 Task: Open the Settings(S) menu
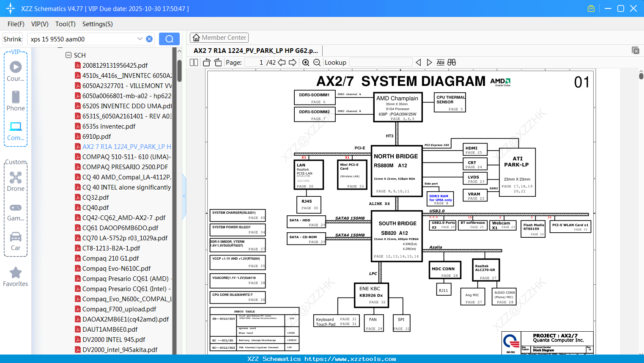point(98,24)
